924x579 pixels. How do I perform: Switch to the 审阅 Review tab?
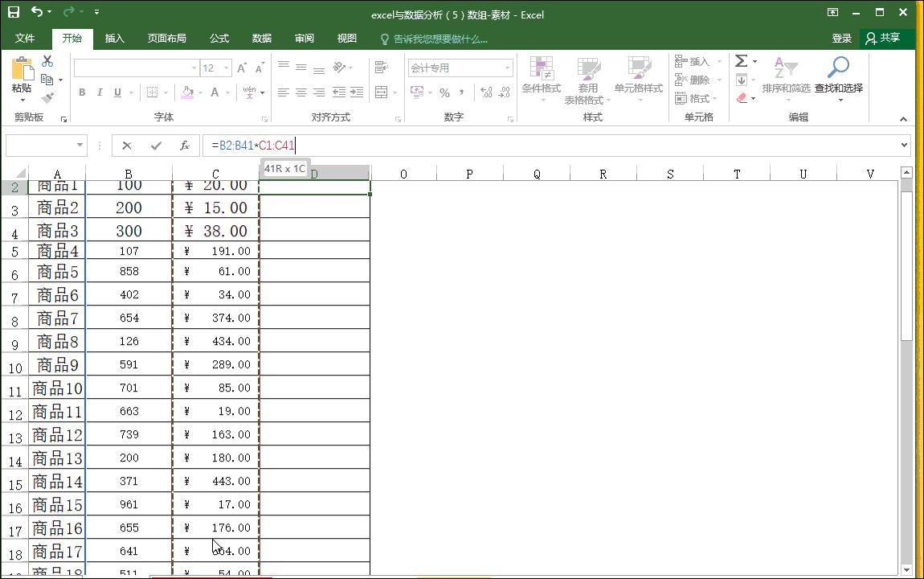click(305, 39)
